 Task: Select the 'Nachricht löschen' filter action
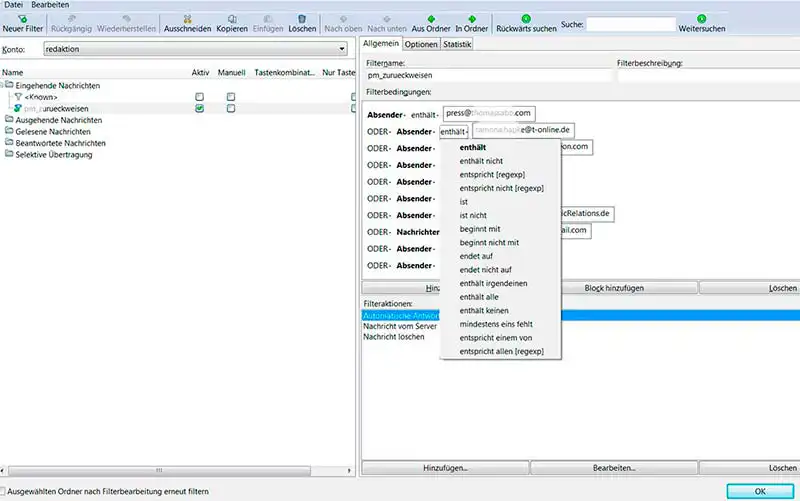tap(394, 337)
